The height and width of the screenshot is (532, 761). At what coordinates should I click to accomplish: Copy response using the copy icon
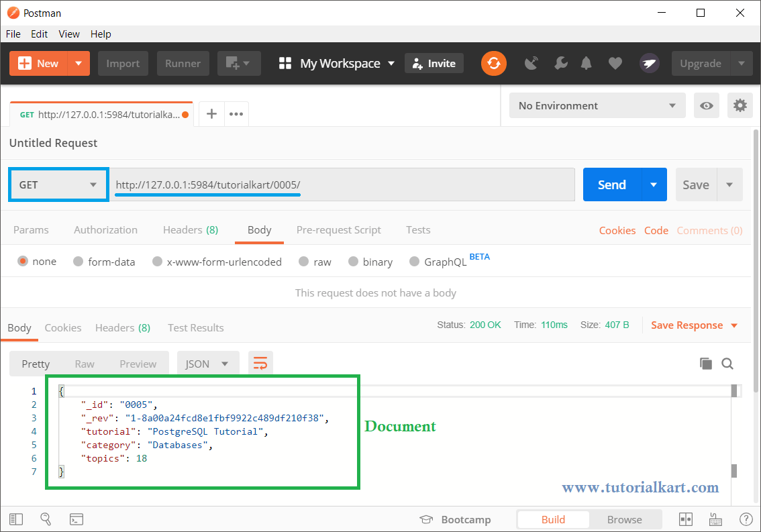706,363
